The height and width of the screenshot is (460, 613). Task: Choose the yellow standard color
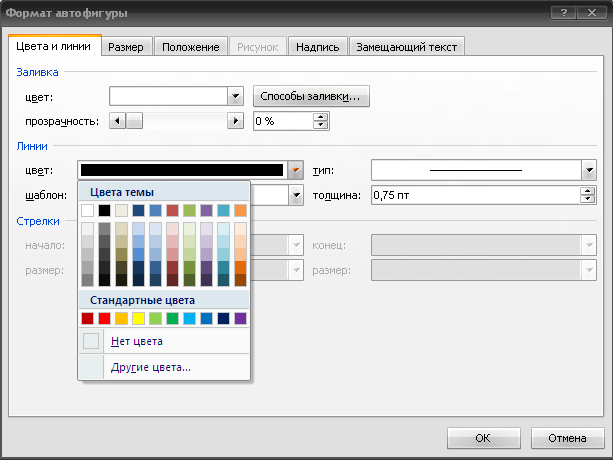138,319
